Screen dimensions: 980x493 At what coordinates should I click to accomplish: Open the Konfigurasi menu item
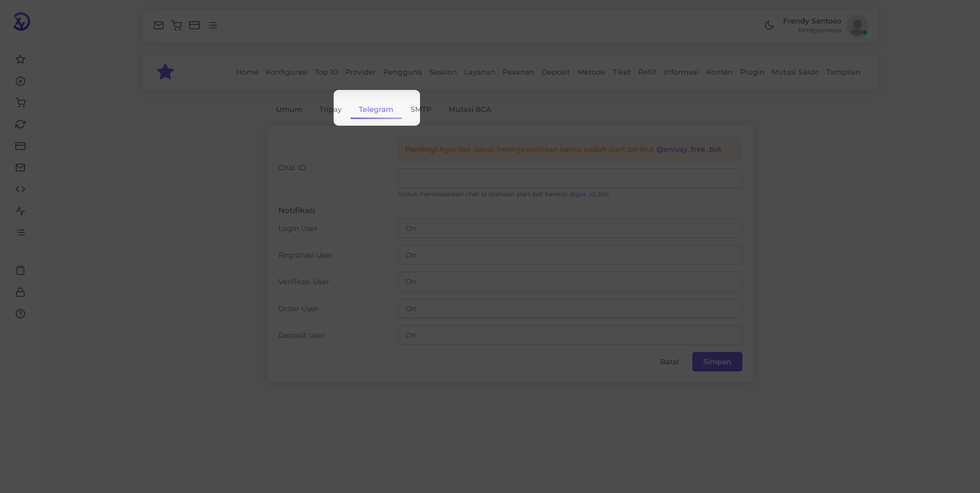(287, 72)
